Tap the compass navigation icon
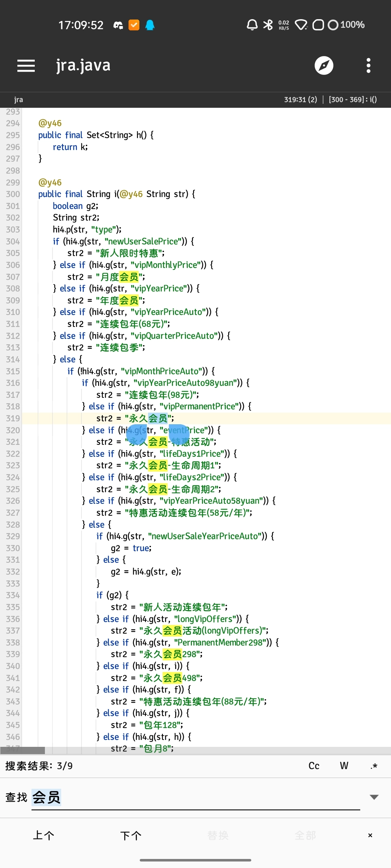This screenshot has width=391, height=868. tap(324, 65)
